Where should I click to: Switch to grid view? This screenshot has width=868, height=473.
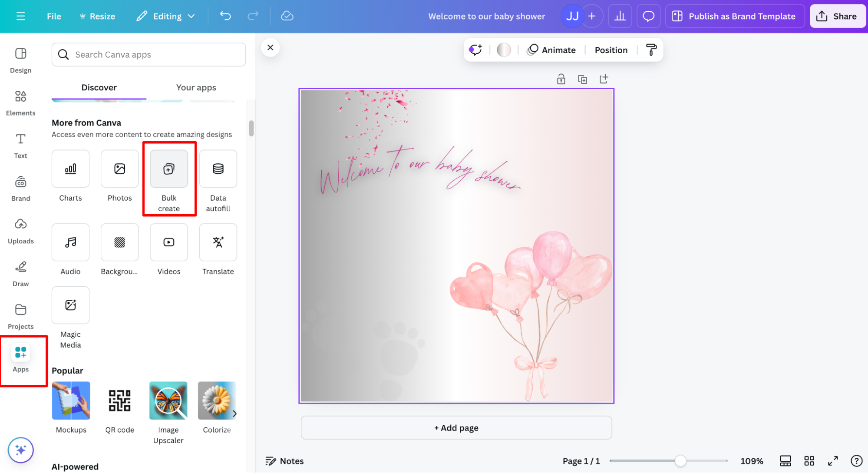pos(809,461)
